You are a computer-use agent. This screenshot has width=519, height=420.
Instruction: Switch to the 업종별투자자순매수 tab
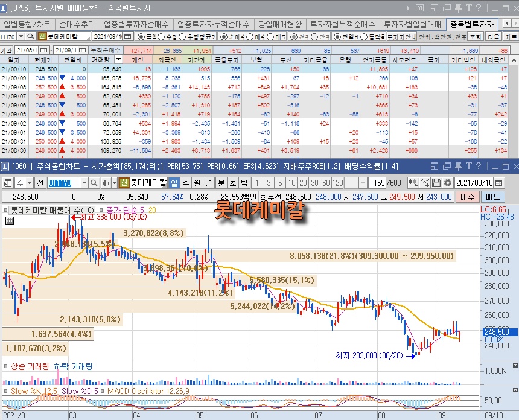pyautogui.click(x=136, y=24)
